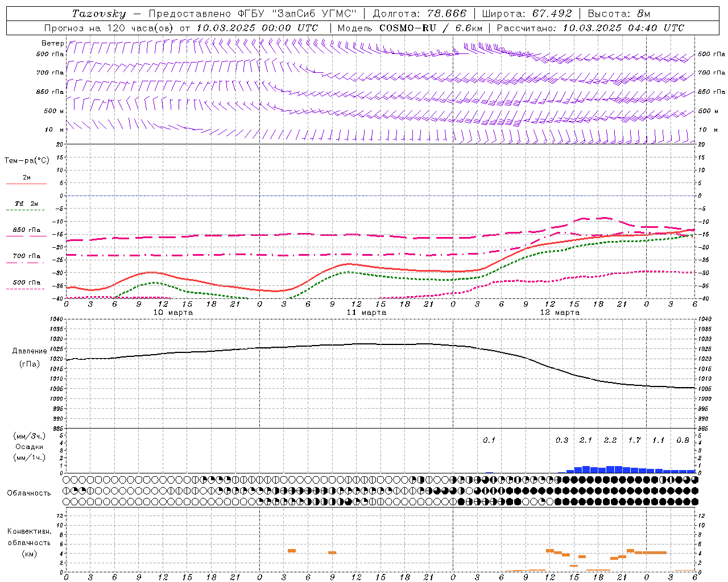
Task: Click the 'Td 2м' legend label
Action: pos(26,203)
